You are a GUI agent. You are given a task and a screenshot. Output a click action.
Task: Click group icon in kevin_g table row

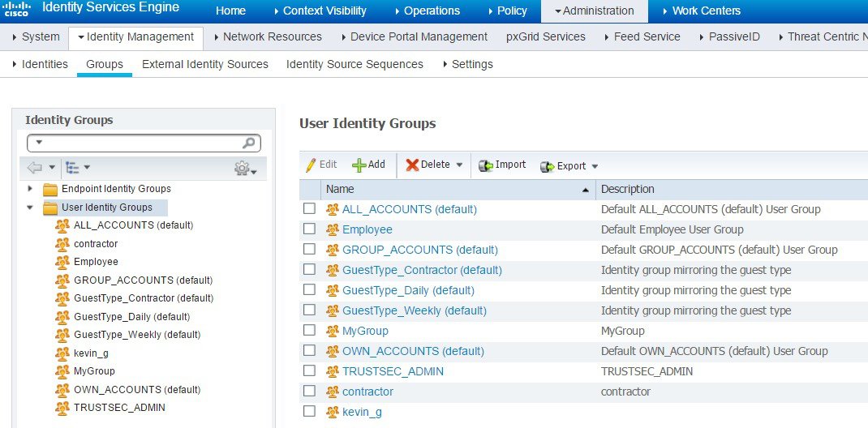332,412
